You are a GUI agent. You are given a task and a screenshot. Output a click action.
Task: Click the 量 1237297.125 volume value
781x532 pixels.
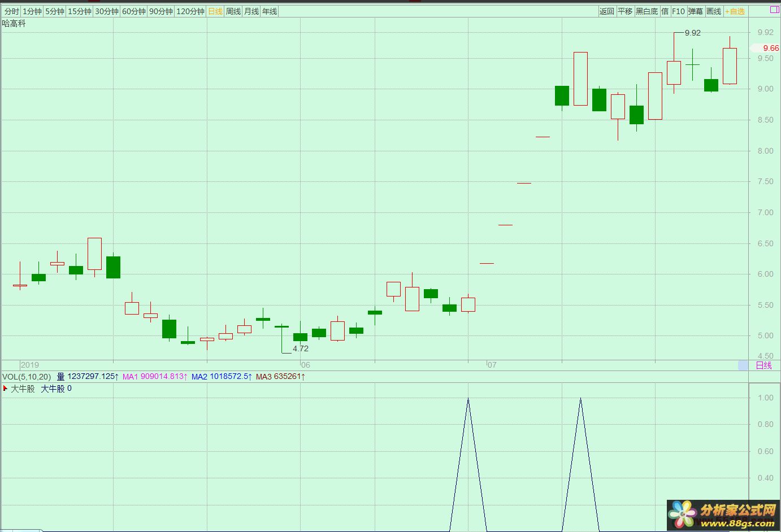tap(88, 377)
